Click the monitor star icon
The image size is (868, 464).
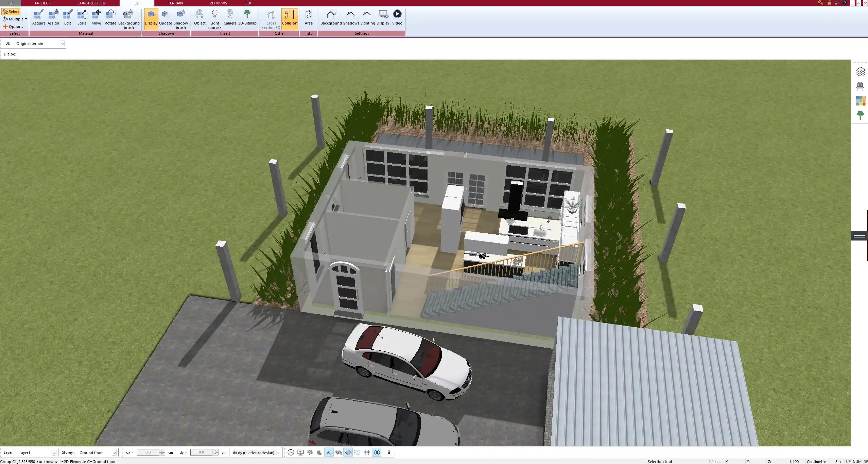tap(300, 452)
